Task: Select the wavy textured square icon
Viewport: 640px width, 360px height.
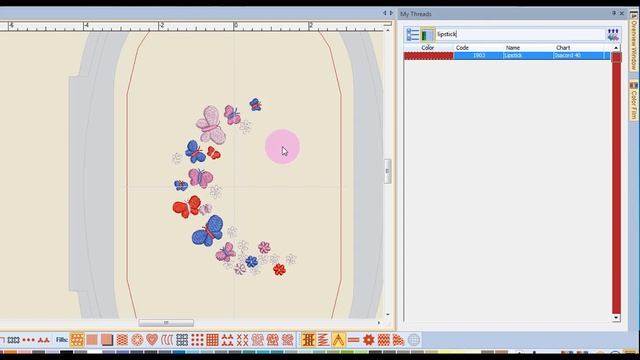Action: click(384, 340)
